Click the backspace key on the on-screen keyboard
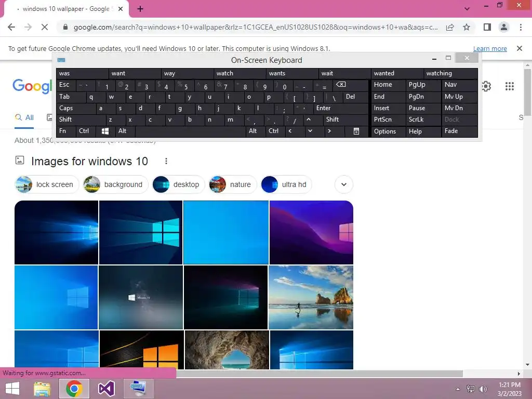 coord(351,85)
